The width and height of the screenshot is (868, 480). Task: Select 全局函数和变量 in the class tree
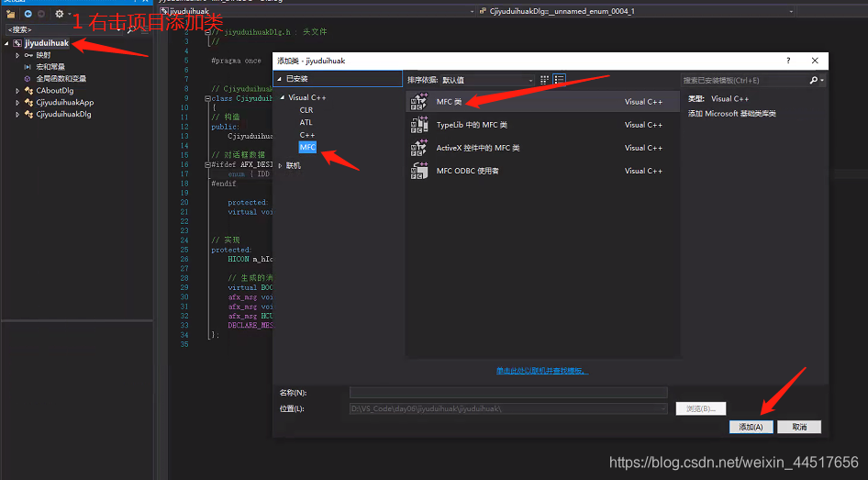click(x=61, y=79)
